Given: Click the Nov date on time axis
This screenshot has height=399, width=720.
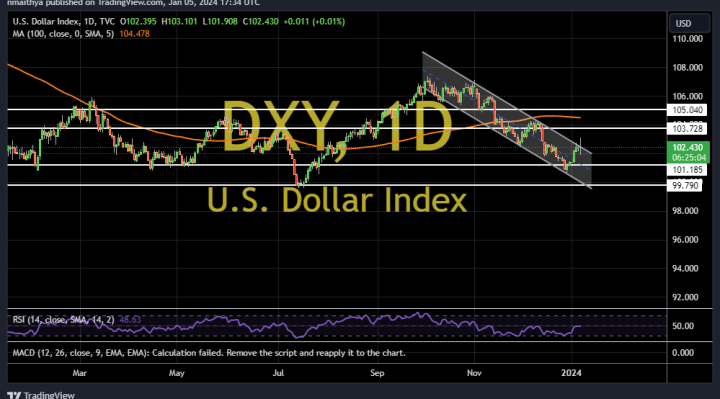Looking at the screenshot, I should (474, 373).
